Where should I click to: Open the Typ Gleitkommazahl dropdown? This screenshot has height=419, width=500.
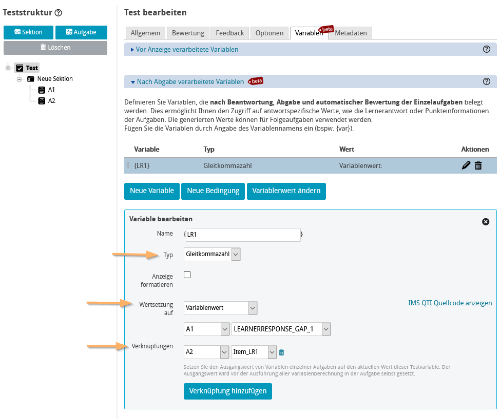pos(212,254)
